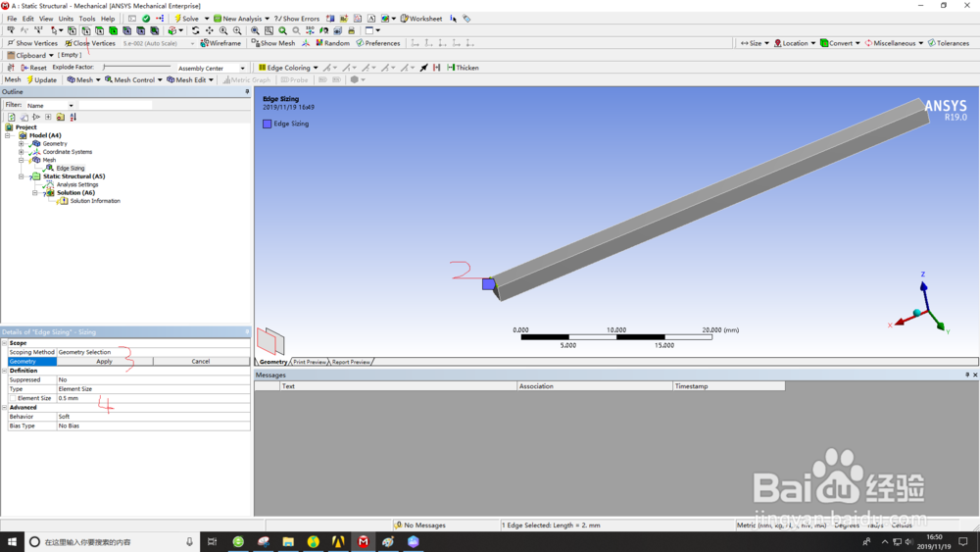Click the green checkmark toolbar icon

pyautogui.click(x=146, y=19)
